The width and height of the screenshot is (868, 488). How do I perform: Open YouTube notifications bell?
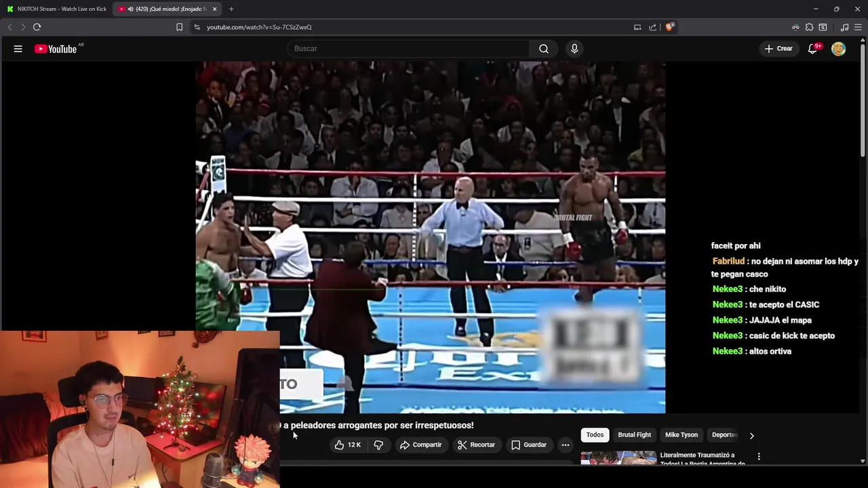813,49
